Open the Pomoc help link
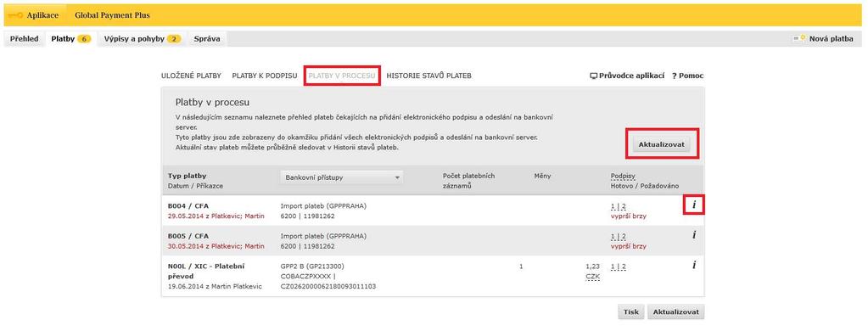The width and height of the screenshot is (868, 331). pyautogui.click(x=688, y=76)
